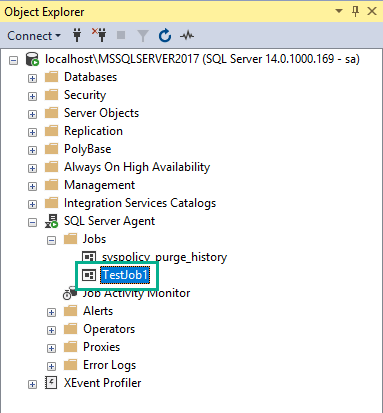
Task: Click the PolyBase folder icon
Action: click(51, 149)
